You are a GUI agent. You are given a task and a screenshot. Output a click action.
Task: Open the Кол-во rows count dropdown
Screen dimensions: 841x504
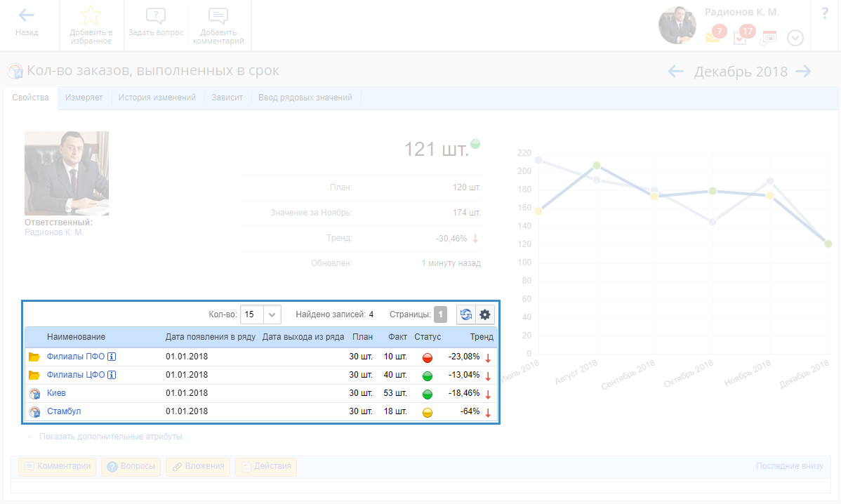coord(272,314)
